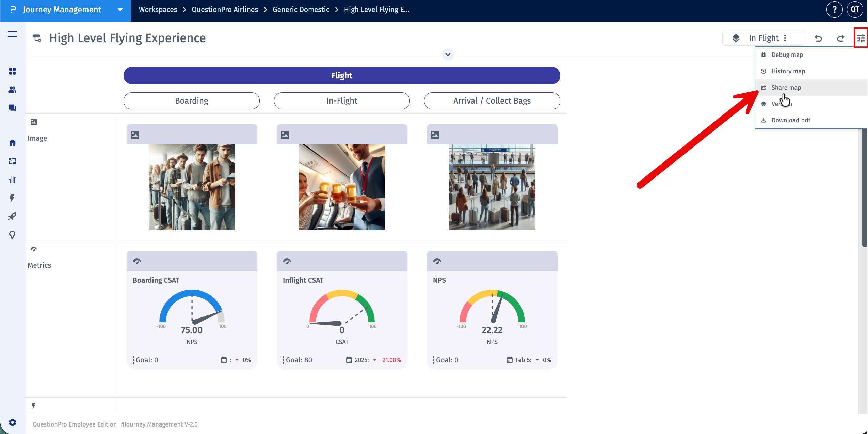
Task: Select the rocket icon in the sidebar
Action: coord(12,216)
